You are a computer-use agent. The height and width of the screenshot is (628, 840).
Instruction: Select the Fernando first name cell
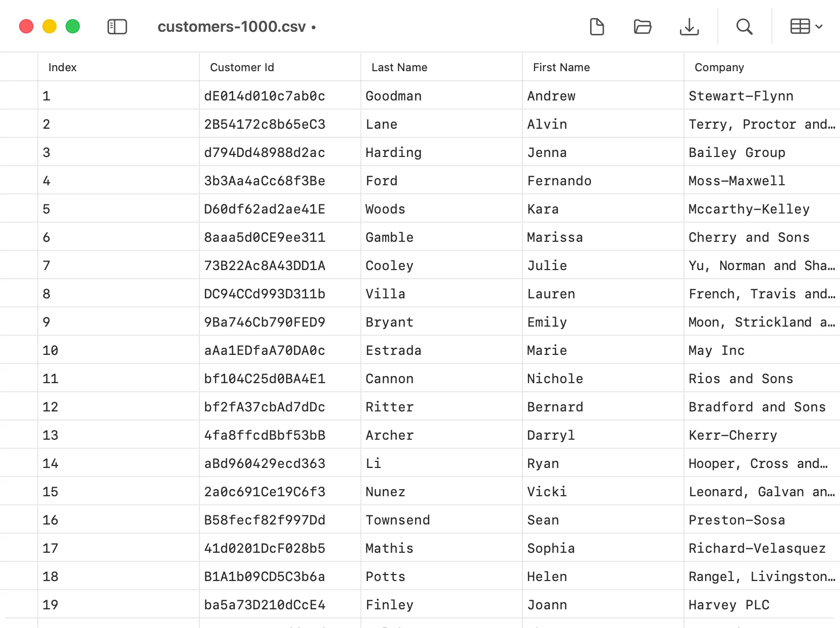click(x=603, y=180)
